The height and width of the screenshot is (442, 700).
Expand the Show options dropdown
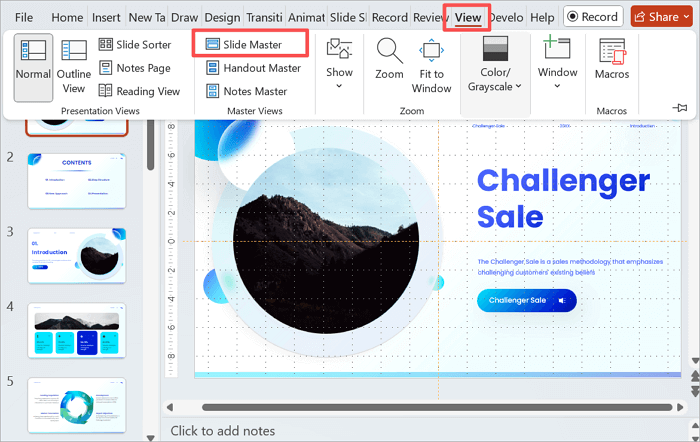(339, 64)
